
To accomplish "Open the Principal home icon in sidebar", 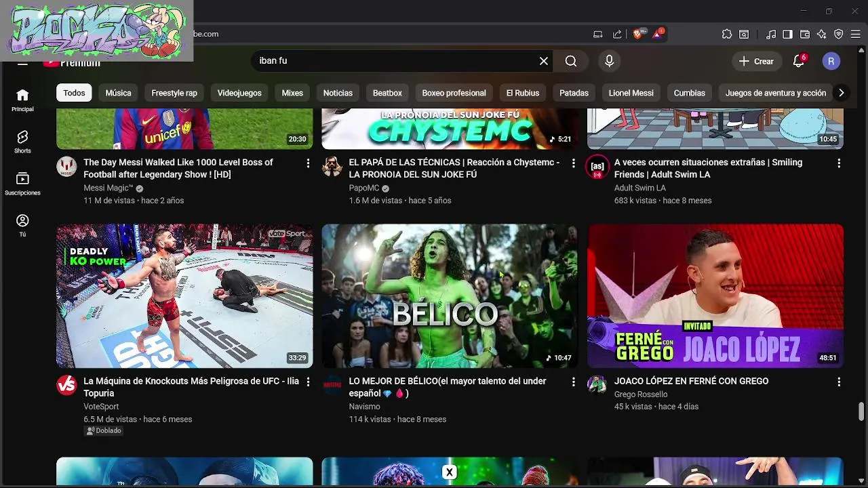I will 22,100.
